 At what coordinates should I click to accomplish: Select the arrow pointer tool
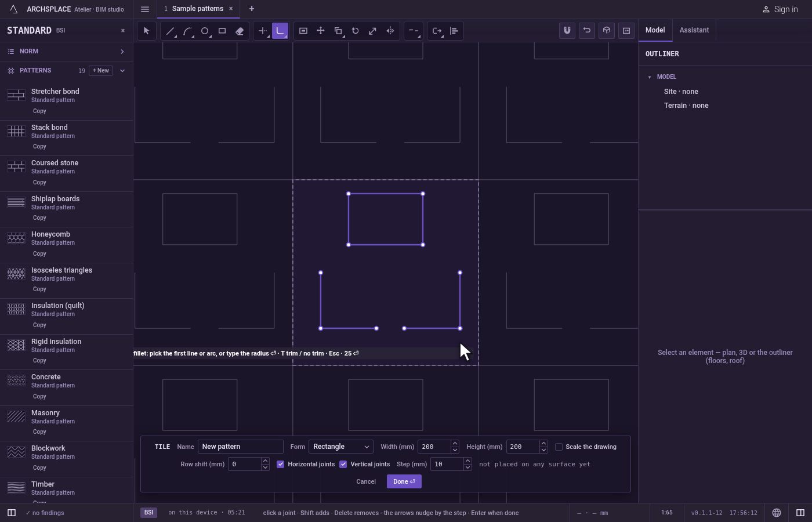pyautogui.click(x=147, y=31)
